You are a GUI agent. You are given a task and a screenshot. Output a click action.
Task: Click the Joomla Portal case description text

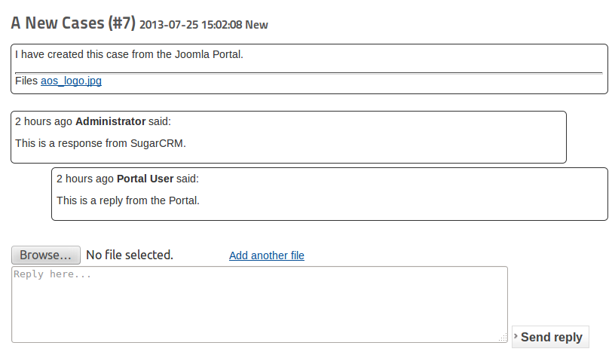[129, 54]
